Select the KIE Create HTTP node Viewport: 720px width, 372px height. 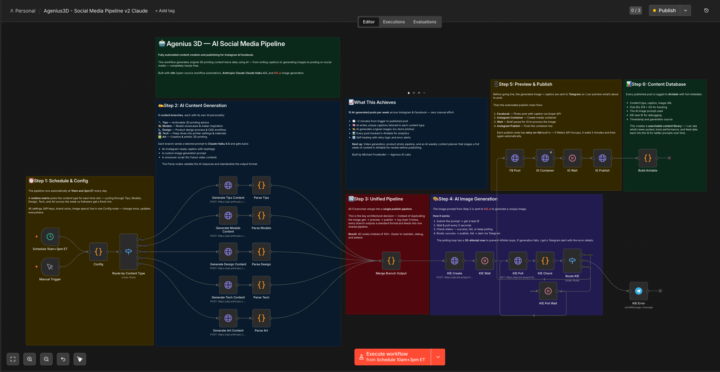[455, 261]
